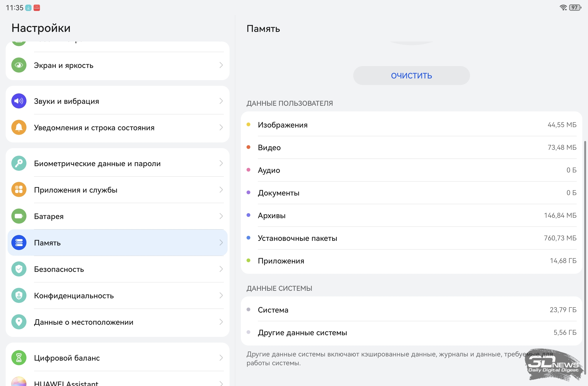Screen dimensions: 588x386
Task: Tap the key icon for biometrics and passwords
Action: point(19,163)
